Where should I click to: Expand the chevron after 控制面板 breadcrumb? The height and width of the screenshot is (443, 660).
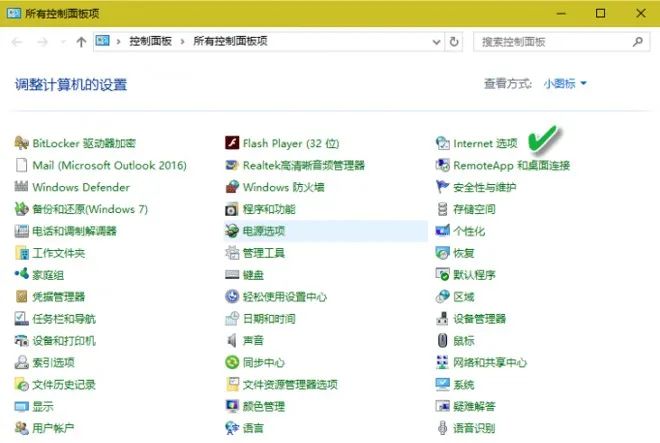pos(182,41)
